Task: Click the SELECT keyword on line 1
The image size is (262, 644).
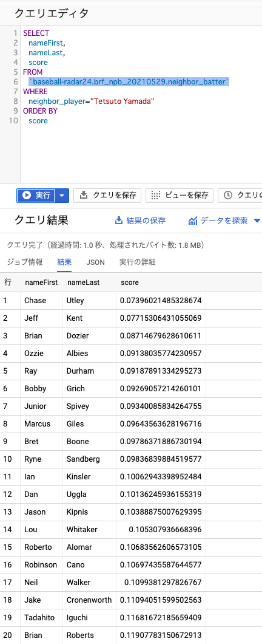Action: point(36,33)
